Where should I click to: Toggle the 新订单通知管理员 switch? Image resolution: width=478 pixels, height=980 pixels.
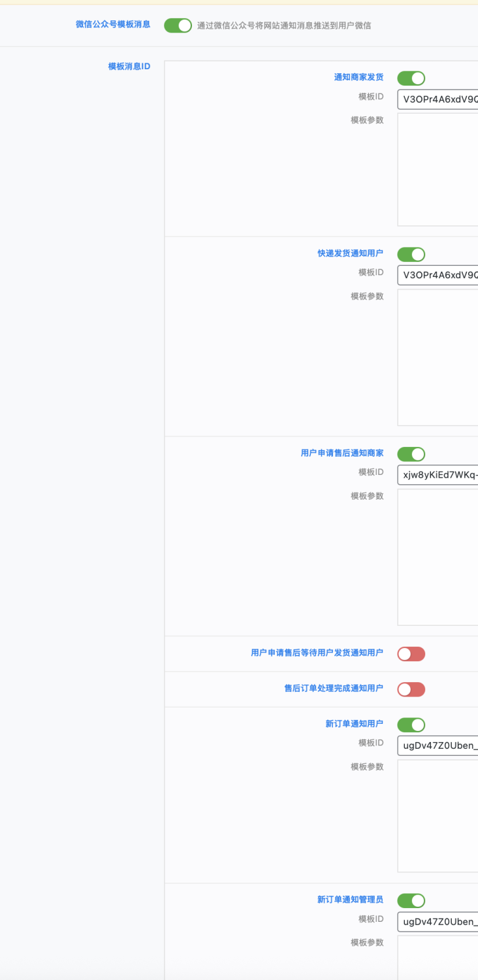(411, 901)
